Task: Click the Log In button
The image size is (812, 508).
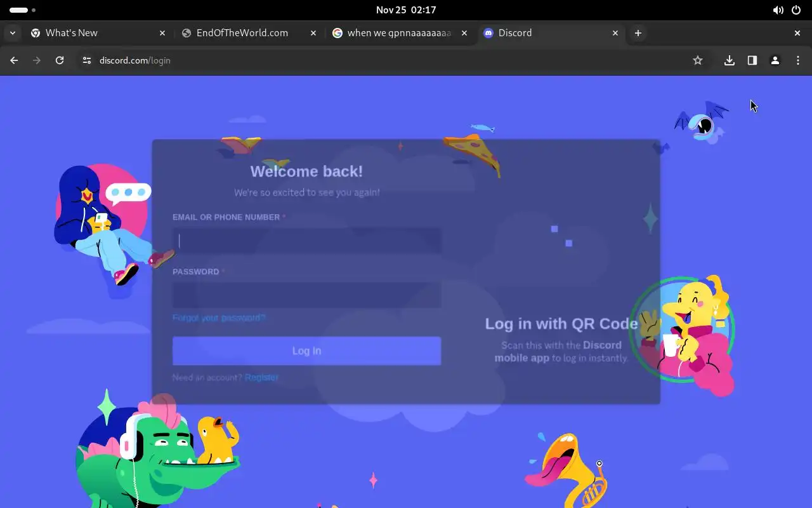Action: click(x=306, y=351)
